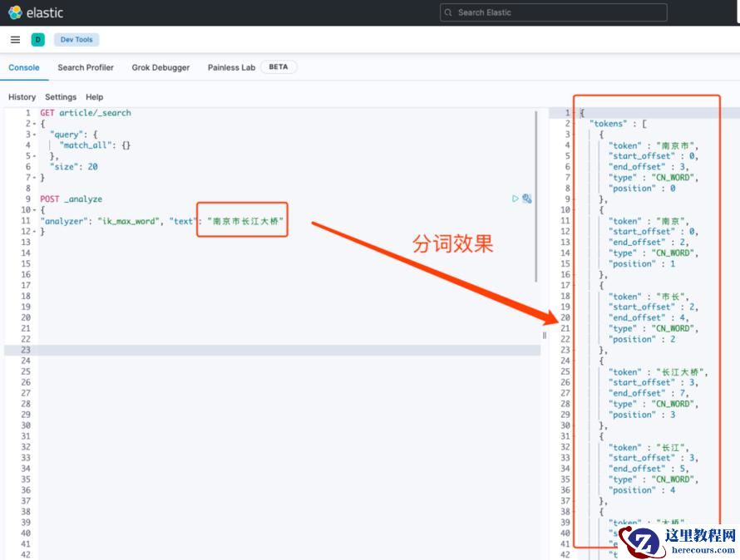This screenshot has width=740, height=560.
Task: Collapse the _analyze body at line 10
Action: pos(34,210)
